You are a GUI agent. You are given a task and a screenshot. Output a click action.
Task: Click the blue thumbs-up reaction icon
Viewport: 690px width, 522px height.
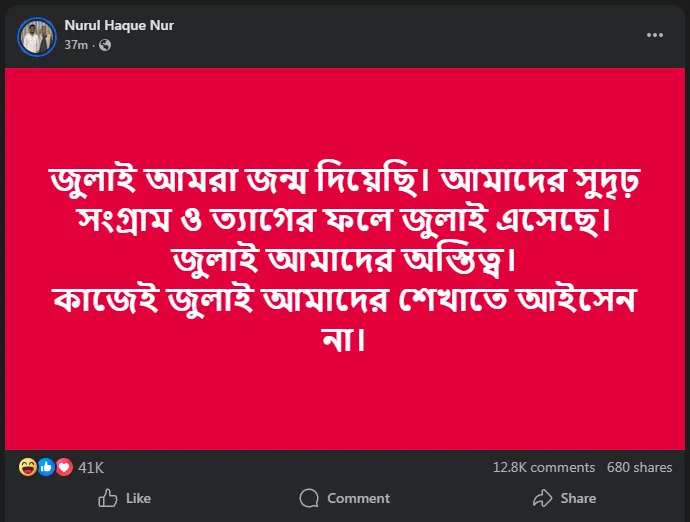pyautogui.click(x=45, y=467)
